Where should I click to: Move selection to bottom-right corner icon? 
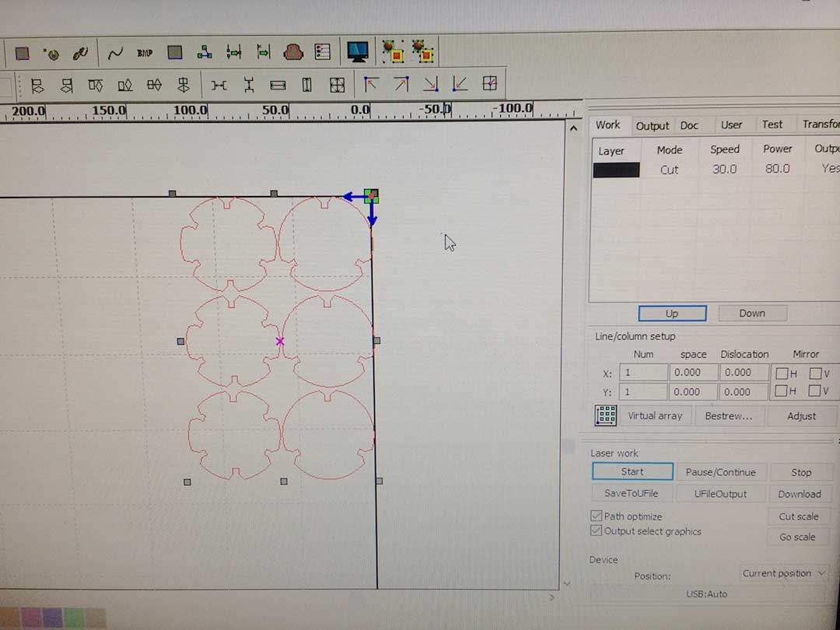point(431,84)
